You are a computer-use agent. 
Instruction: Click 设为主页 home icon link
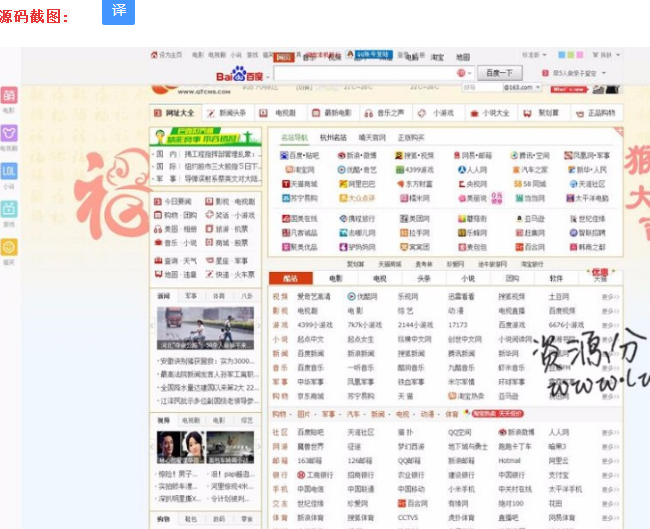pyautogui.click(x=167, y=55)
